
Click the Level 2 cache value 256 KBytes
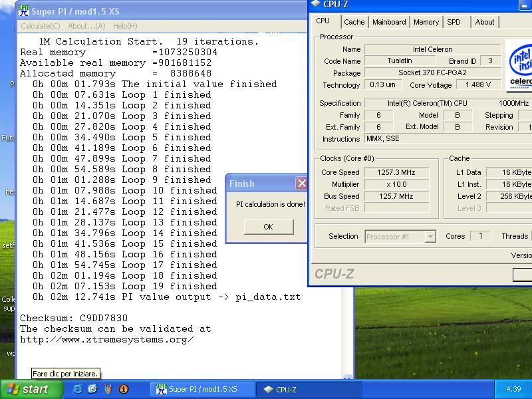(x=509, y=196)
